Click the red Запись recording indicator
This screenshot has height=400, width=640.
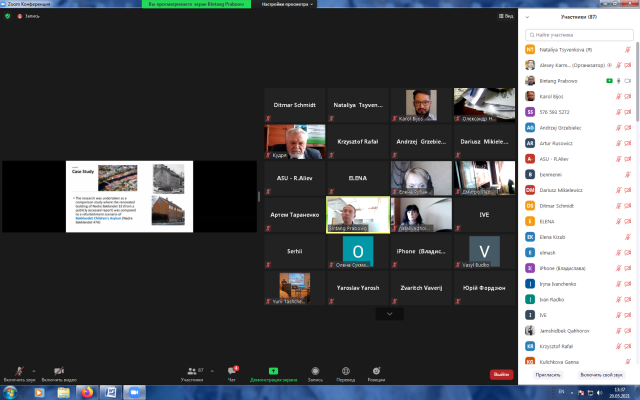pos(28,16)
